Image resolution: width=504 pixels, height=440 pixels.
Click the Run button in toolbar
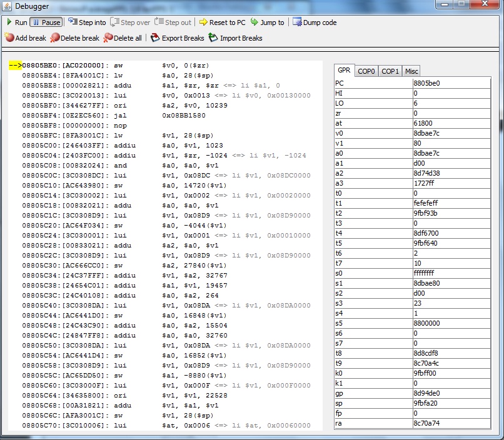[x=16, y=22]
